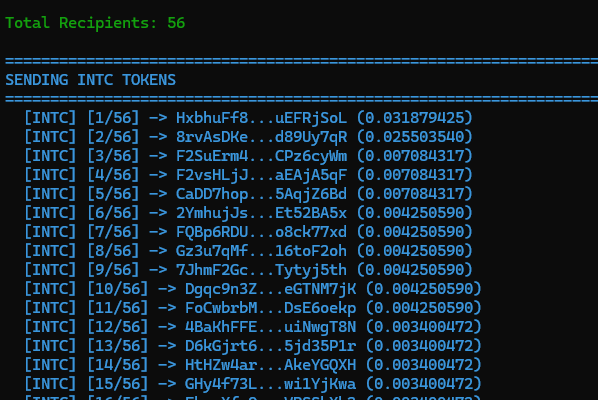The height and width of the screenshot is (400, 598).
Task: Click the [13/56] counter
Action: [x=117, y=346]
